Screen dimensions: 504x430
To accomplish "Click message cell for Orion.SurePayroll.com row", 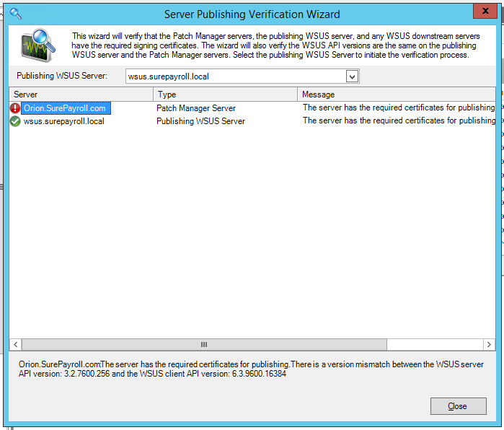I will tap(399, 107).
